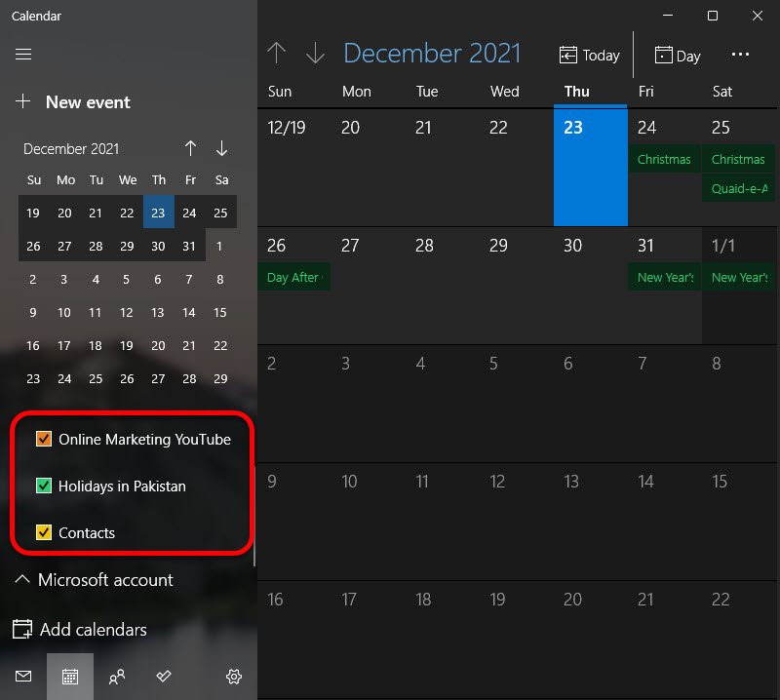Go to next month in mini calendar
This screenshot has width=780, height=700.
(222, 148)
